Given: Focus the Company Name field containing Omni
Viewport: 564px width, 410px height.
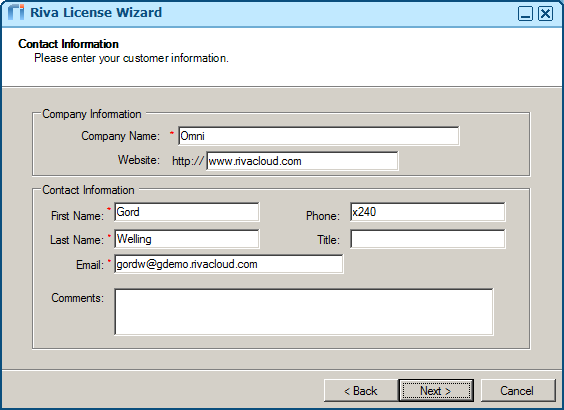Looking at the screenshot, I should [x=319, y=136].
